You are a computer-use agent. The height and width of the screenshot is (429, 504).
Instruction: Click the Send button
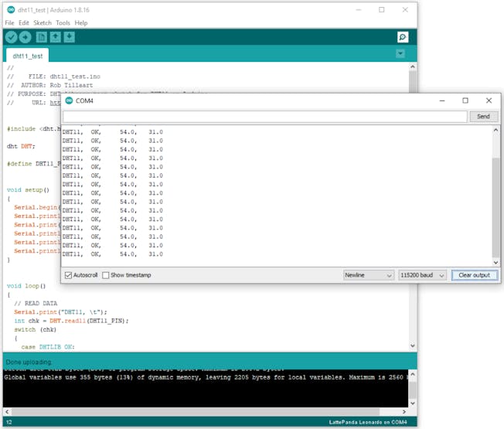[483, 117]
